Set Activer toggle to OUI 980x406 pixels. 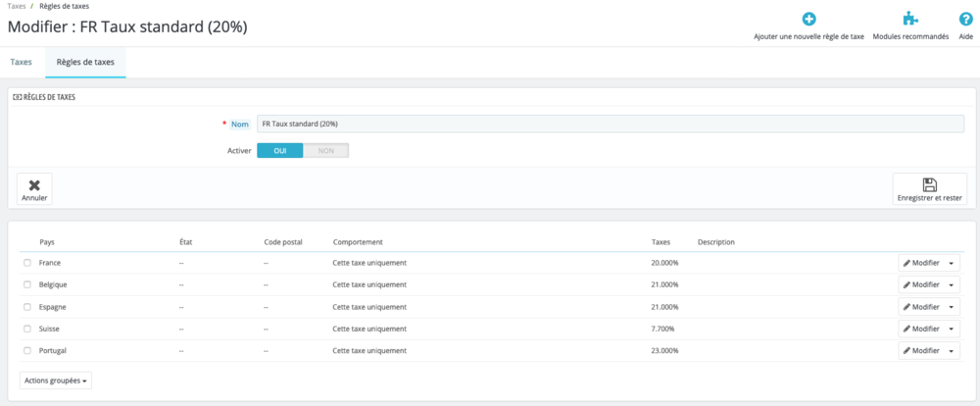pyautogui.click(x=279, y=151)
